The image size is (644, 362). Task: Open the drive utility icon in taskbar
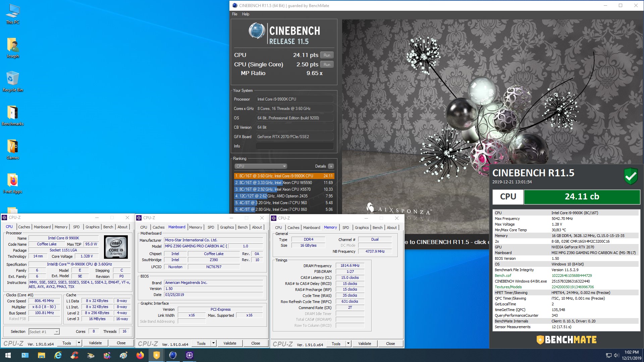[91, 355]
